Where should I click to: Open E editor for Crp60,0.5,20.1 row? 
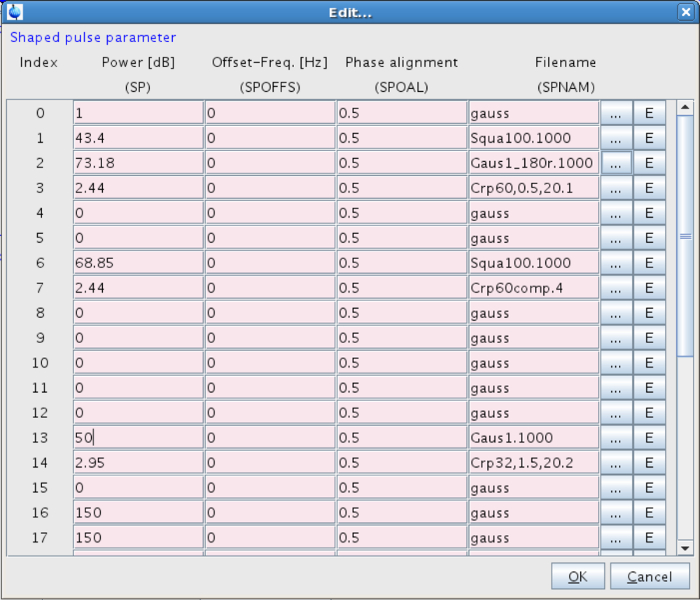[x=649, y=188]
